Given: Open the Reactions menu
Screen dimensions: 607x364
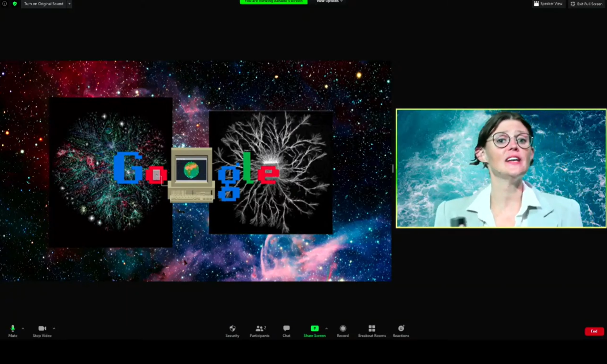Looking at the screenshot, I should coord(401,331).
